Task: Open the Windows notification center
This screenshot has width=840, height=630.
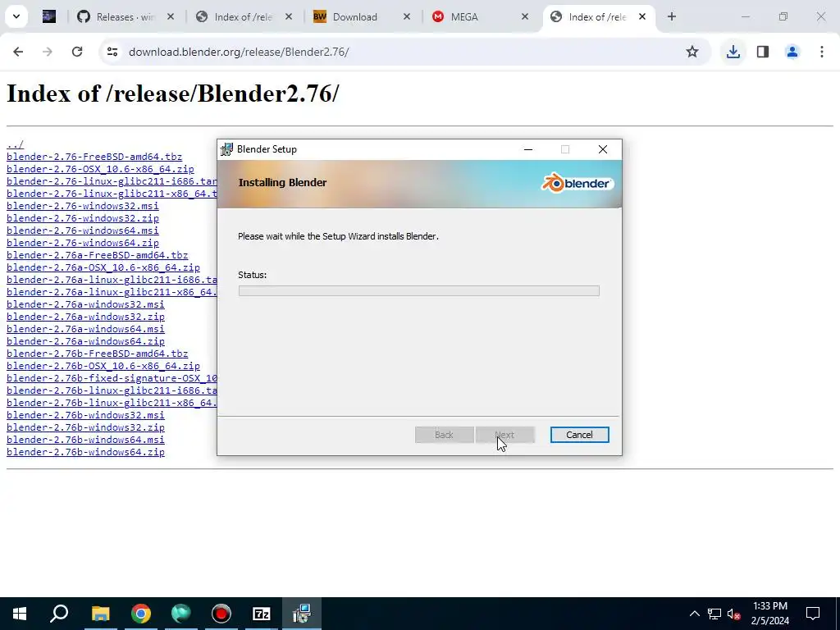Action: click(813, 614)
